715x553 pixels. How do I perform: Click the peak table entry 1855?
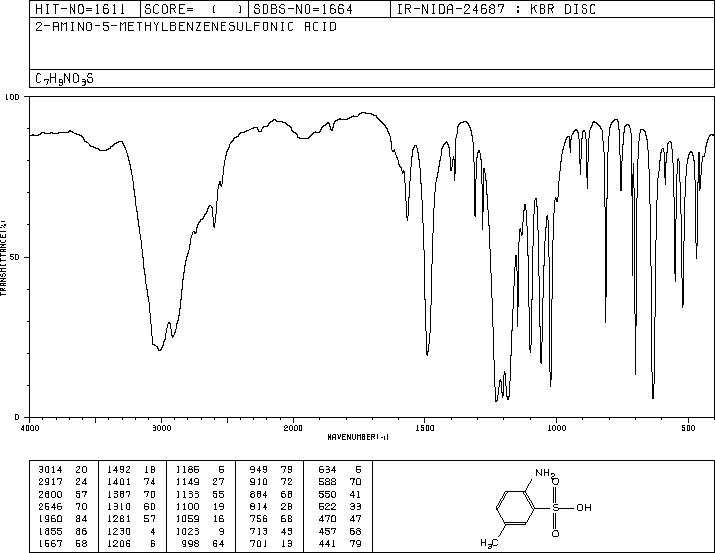tap(50, 531)
